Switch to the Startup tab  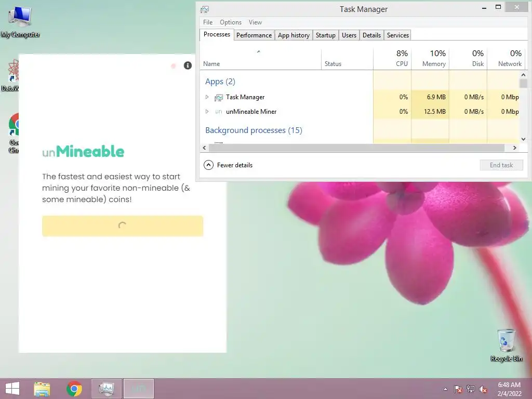(x=326, y=35)
